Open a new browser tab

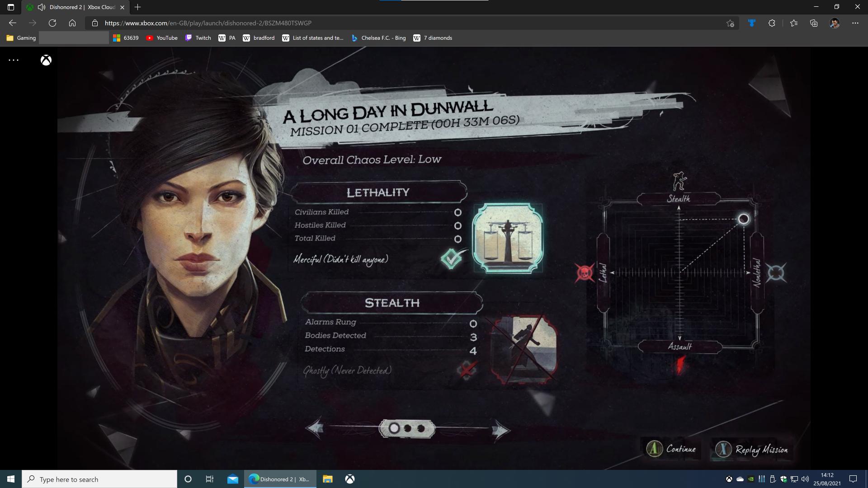tap(138, 7)
